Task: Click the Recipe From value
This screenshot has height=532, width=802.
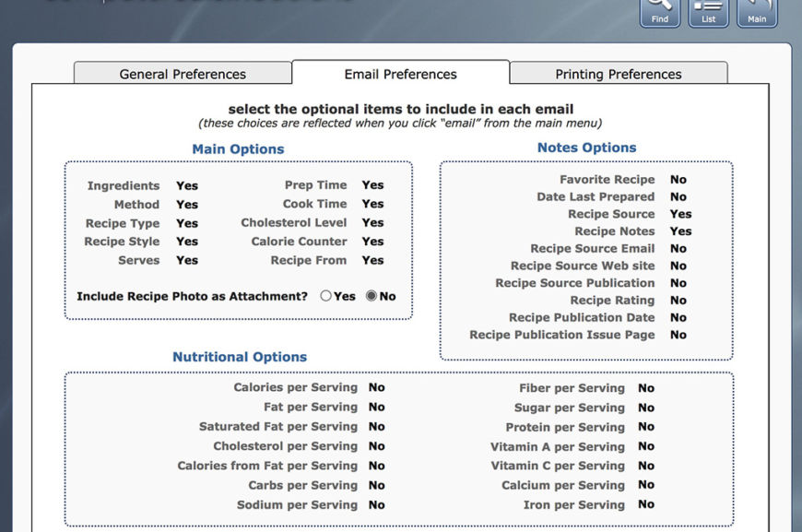Action: [x=372, y=260]
